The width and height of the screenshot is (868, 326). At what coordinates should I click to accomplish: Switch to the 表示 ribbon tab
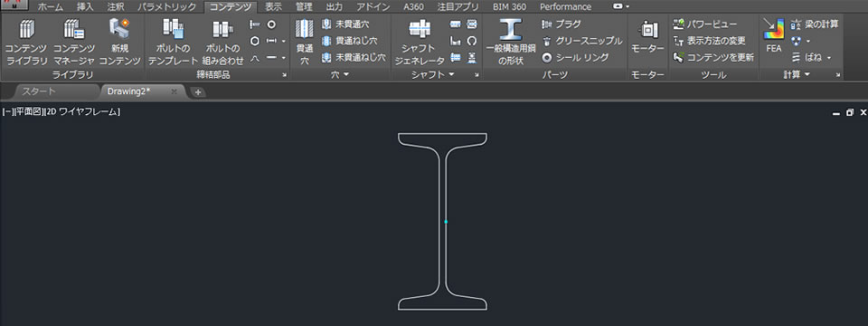pyautogui.click(x=273, y=7)
